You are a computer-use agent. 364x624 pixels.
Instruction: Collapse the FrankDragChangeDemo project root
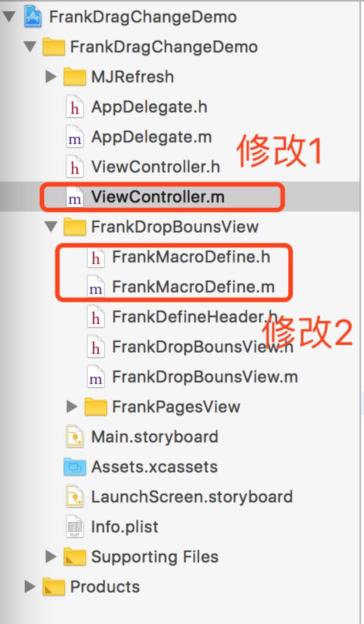click(x=9, y=17)
